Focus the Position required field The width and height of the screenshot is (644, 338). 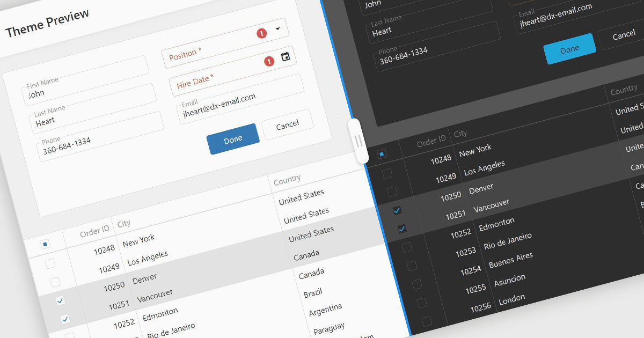(x=225, y=43)
